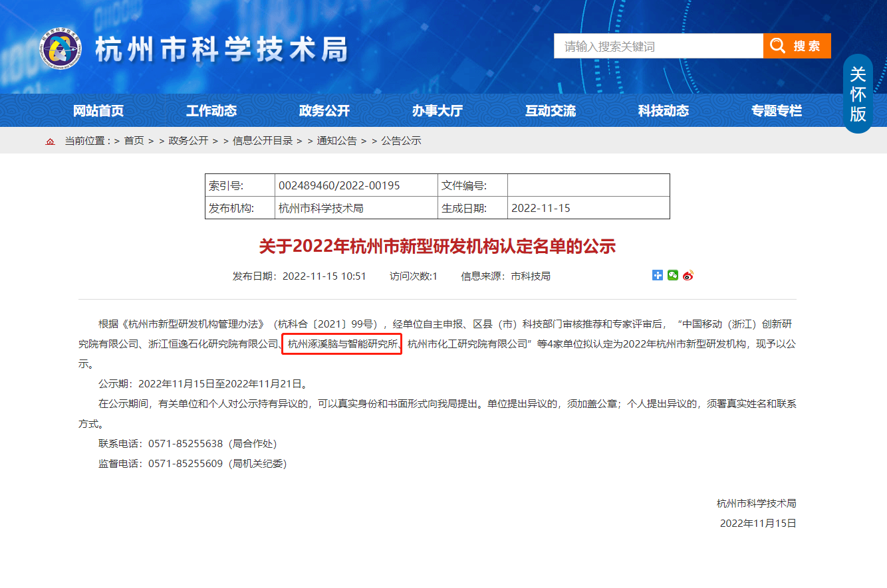Viewport: 887px width, 588px height.
Task: Open the 办事大厅 menu item
Action: pos(438,111)
